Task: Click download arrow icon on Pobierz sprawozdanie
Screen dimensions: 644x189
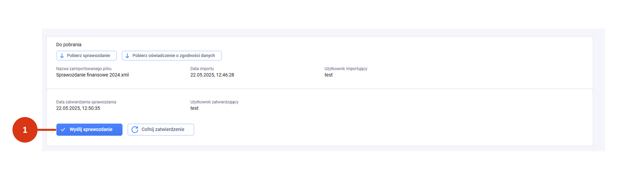Action: click(x=62, y=56)
